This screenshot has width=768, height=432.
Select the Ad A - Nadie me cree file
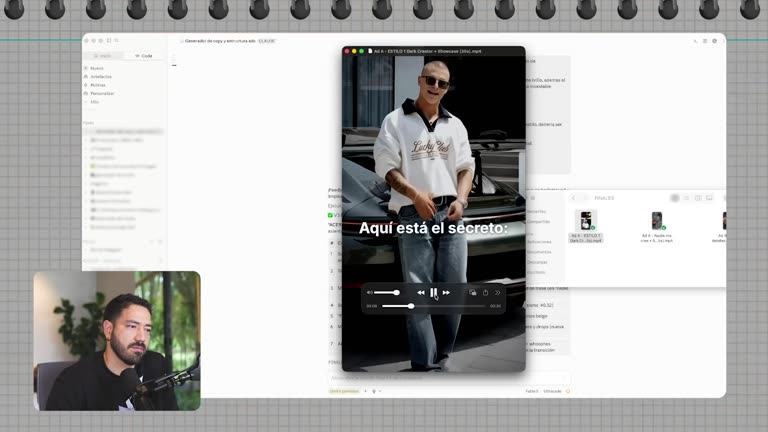pos(657,227)
